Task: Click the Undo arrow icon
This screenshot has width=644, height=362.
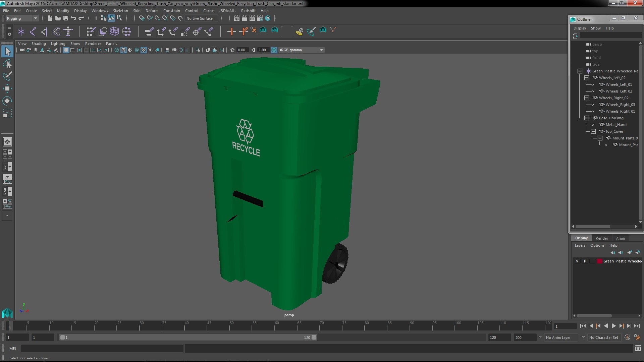Action: [73, 18]
